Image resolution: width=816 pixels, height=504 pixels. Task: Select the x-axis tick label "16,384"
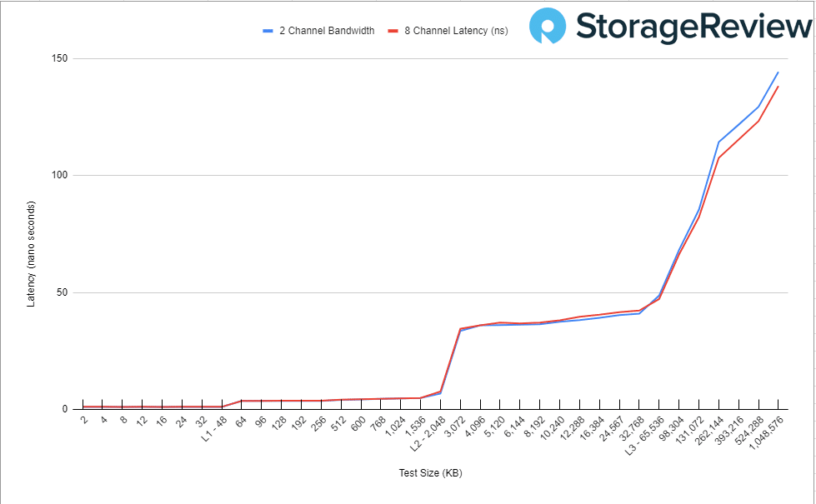point(593,427)
